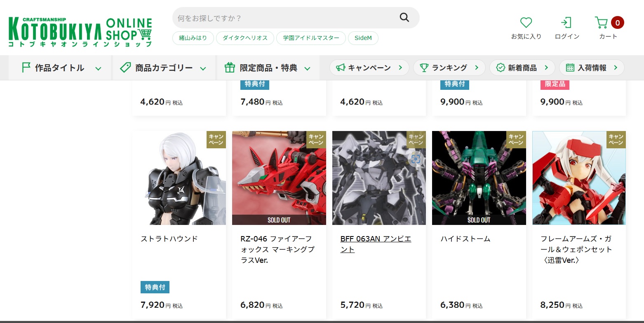Open the 新着商品 page
Viewport: 644px width, 323px height.
tap(522, 68)
